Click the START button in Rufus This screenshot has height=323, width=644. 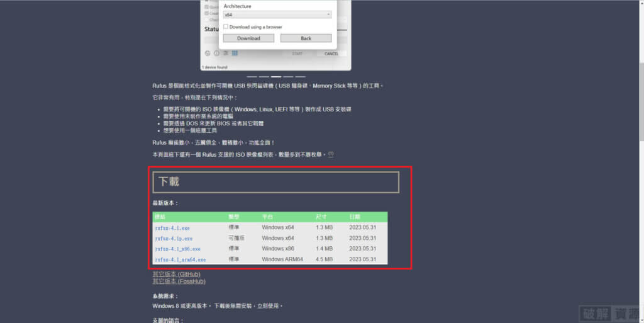297,54
